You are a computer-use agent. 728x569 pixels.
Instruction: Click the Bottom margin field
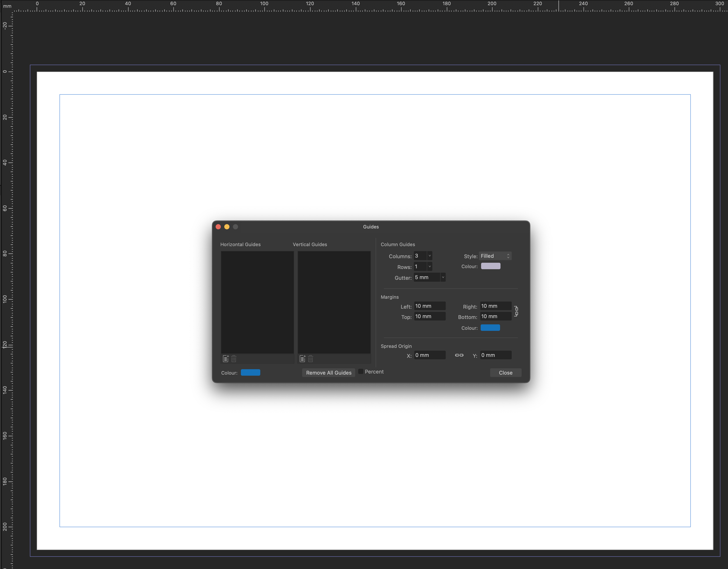[x=496, y=316]
